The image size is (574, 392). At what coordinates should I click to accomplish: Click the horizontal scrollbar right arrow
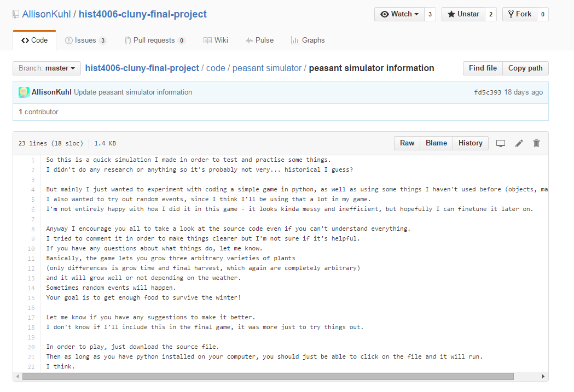(x=543, y=376)
